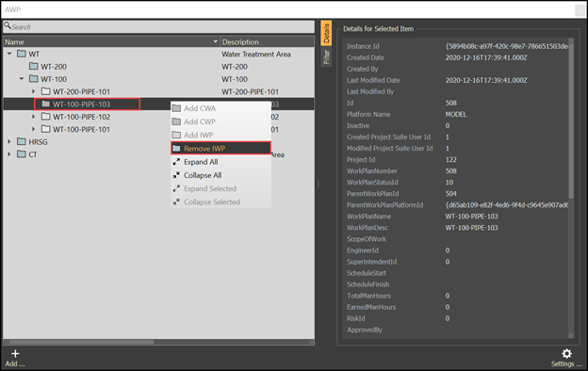
Task: Select the WT-100-PIPE-102 tree item
Action: click(x=81, y=117)
